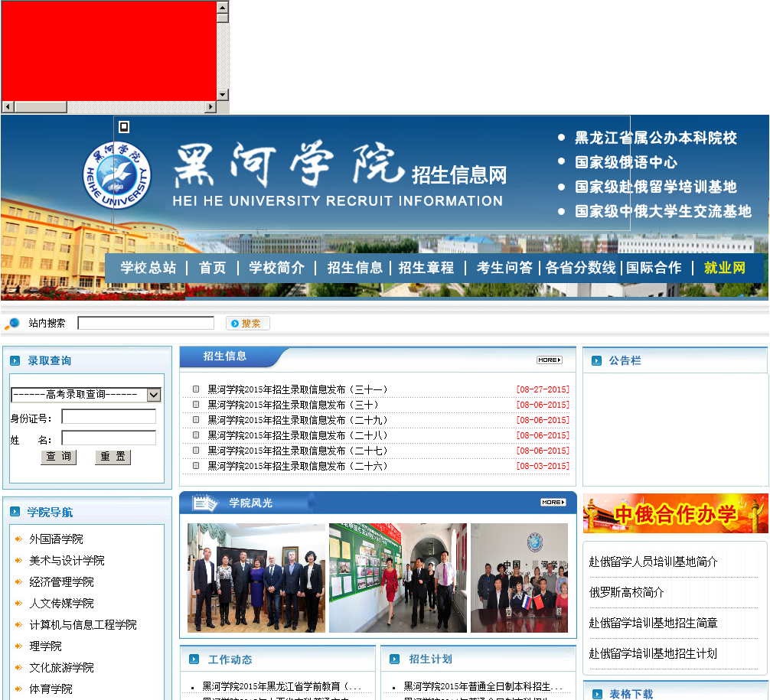Click the 搜索 search button
The height and width of the screenshot is (700, 770).
(x=248, y=324)
